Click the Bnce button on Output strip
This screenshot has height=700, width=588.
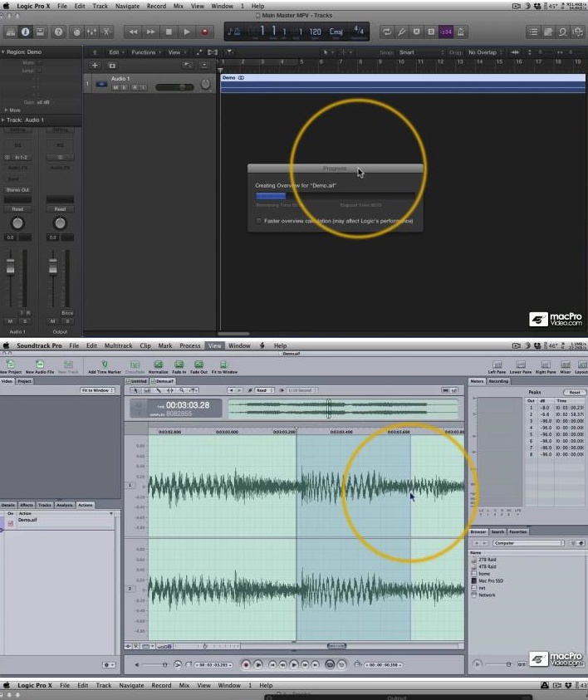(67, 313)
